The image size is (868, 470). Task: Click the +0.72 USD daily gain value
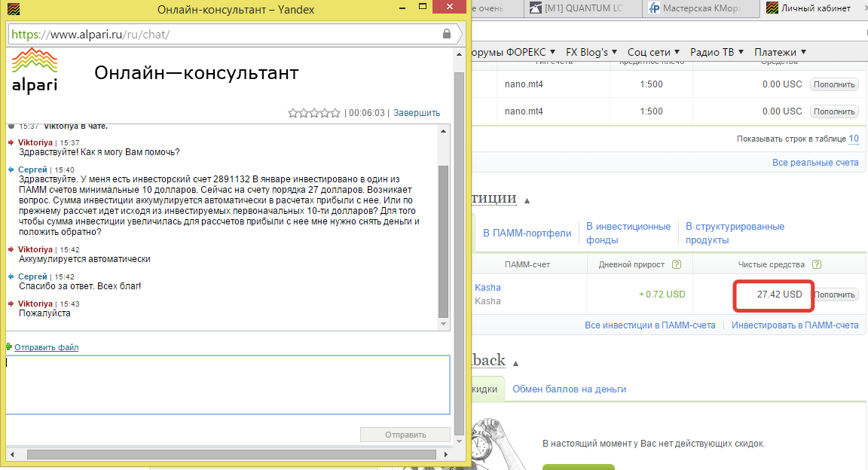(662, 294)
